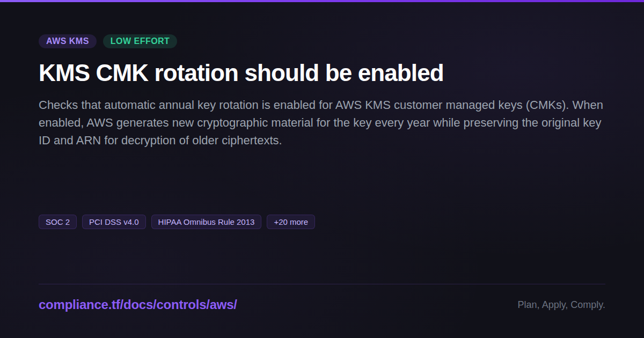Select the HIPAA Omnibus Rule 2013 tag

click(x=206, y=222)
